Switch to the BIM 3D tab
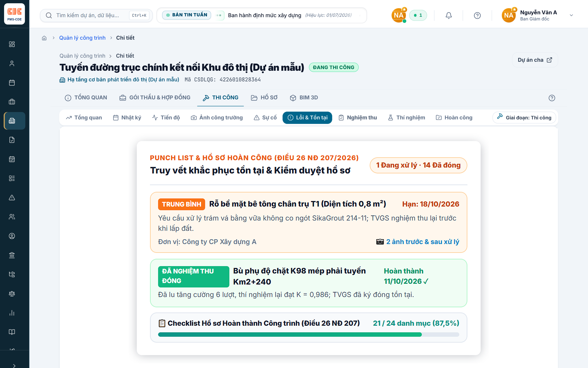Viewport: 588px width, 368px height. click(304, 98)
